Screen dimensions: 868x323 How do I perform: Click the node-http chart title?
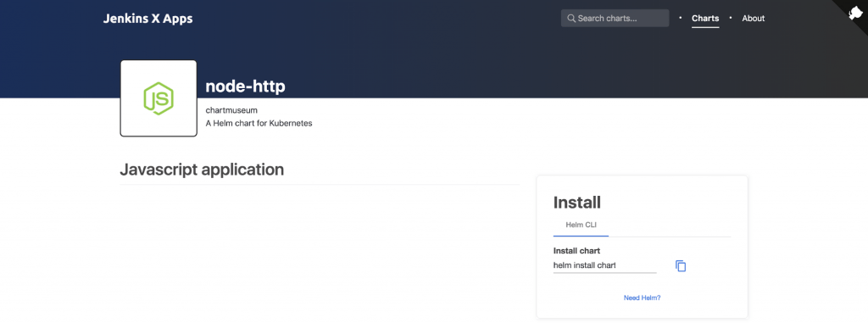(x=245, y=86)
